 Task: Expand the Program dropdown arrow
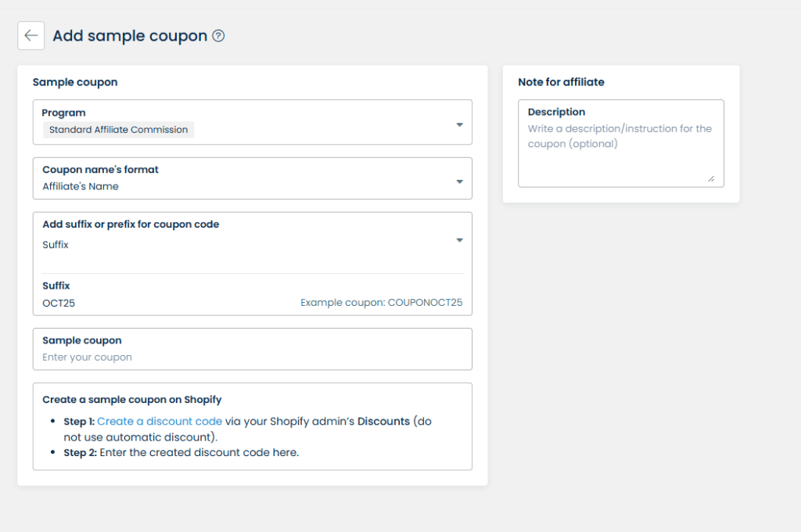[459, 124]
